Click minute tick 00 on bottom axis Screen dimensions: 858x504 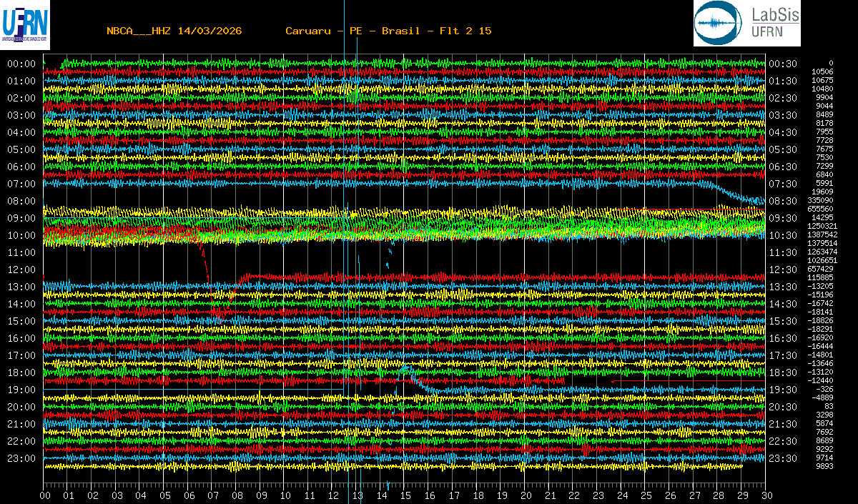pos(45,495)
